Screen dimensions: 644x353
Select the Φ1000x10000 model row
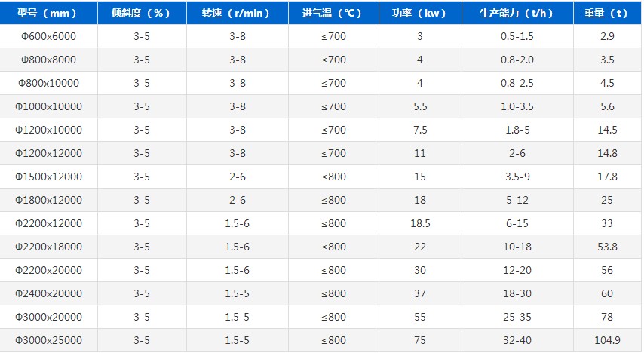tap(320, 106)
